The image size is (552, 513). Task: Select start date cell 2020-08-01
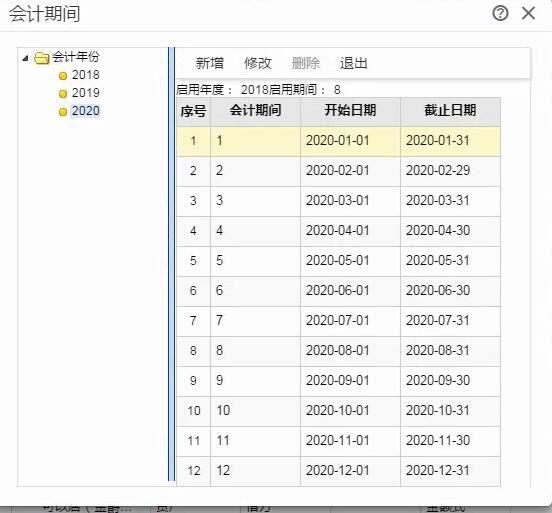[350, 351]
